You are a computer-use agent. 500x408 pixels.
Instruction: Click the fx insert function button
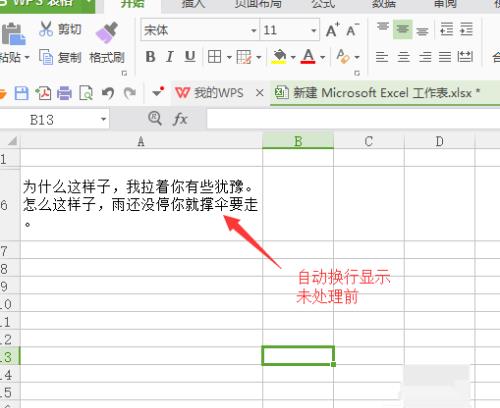(180, 119)
